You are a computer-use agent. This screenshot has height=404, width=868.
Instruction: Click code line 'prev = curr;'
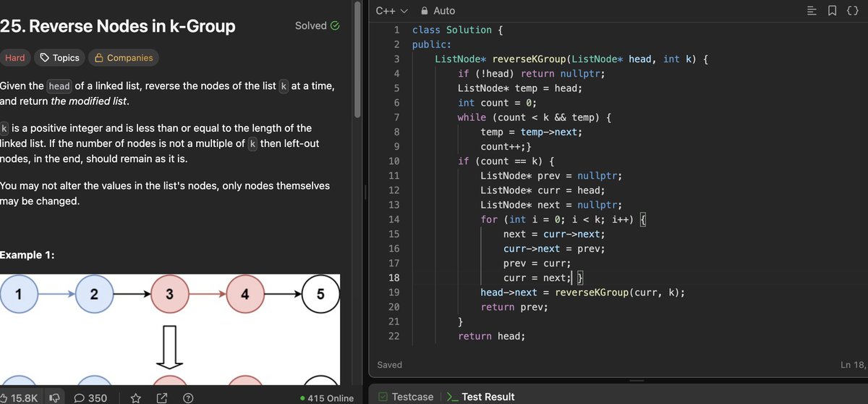pos(537,263)
